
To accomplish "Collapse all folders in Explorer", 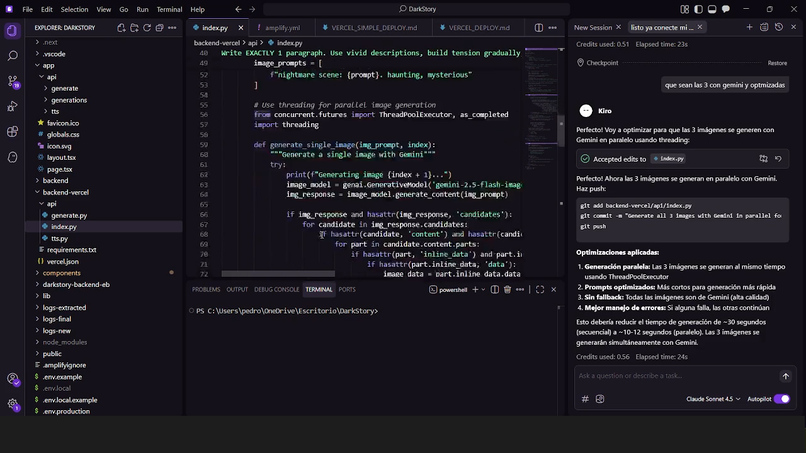I will (159, 28).
